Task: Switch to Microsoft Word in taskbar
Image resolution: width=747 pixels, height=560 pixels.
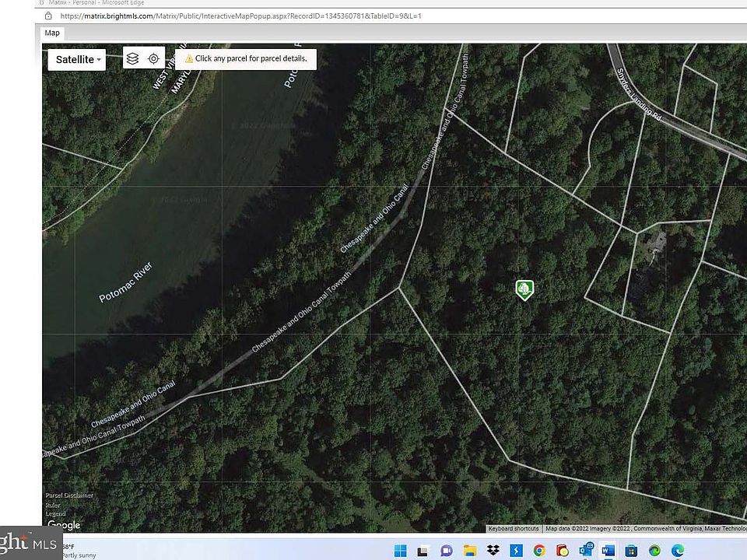Action: click(607, 551)
